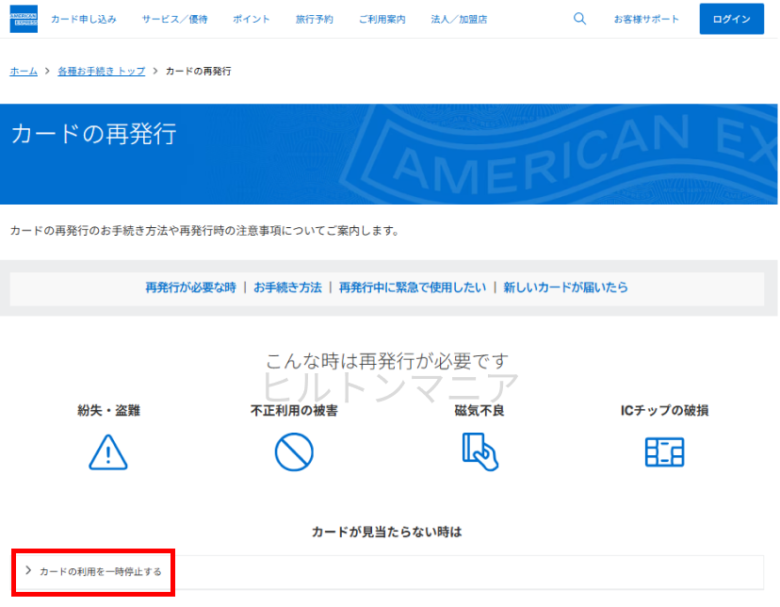Jump to お手続き方法 section
The image size is (780, 607).
[288, 287]
